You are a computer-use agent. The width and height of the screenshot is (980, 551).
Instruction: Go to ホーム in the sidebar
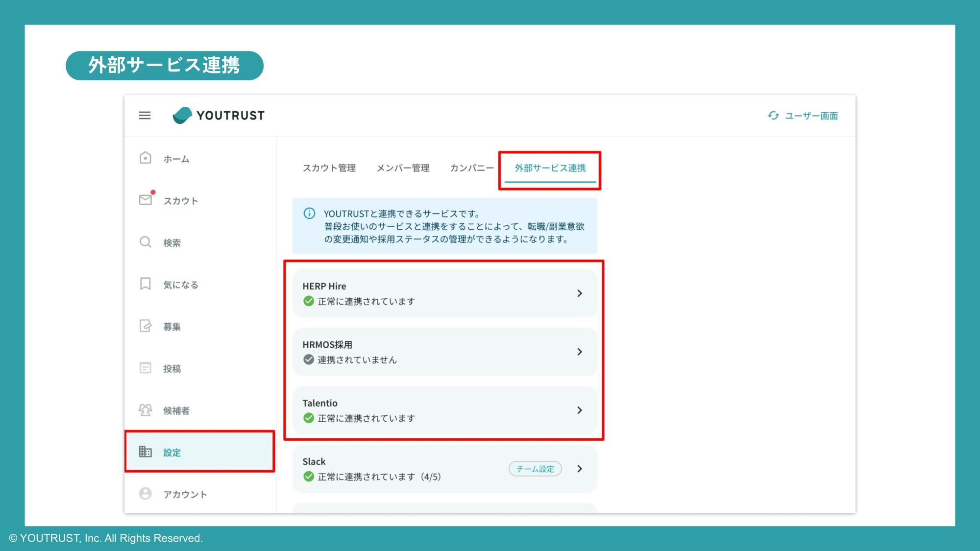click(176, 159)
